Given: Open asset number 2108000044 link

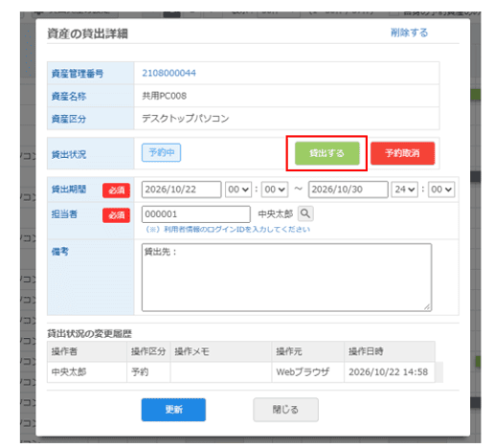Looking at the screenshot, I should 168,73.
